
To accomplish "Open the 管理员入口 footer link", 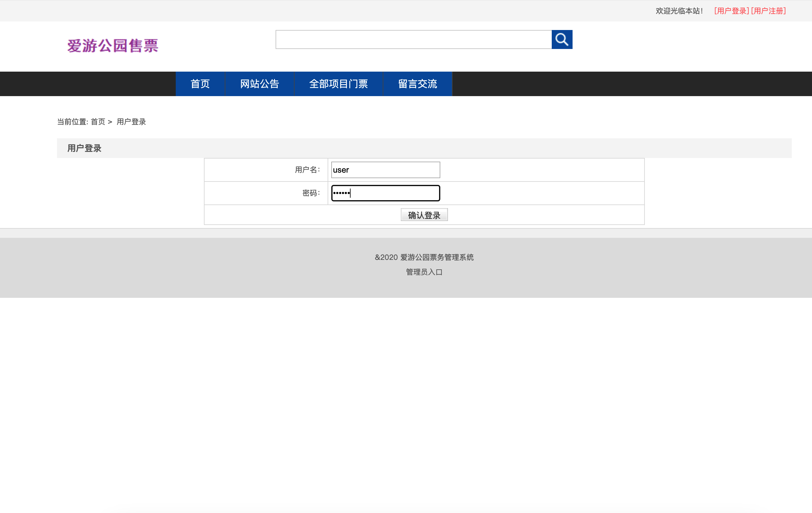I will (x=424, y=272).
